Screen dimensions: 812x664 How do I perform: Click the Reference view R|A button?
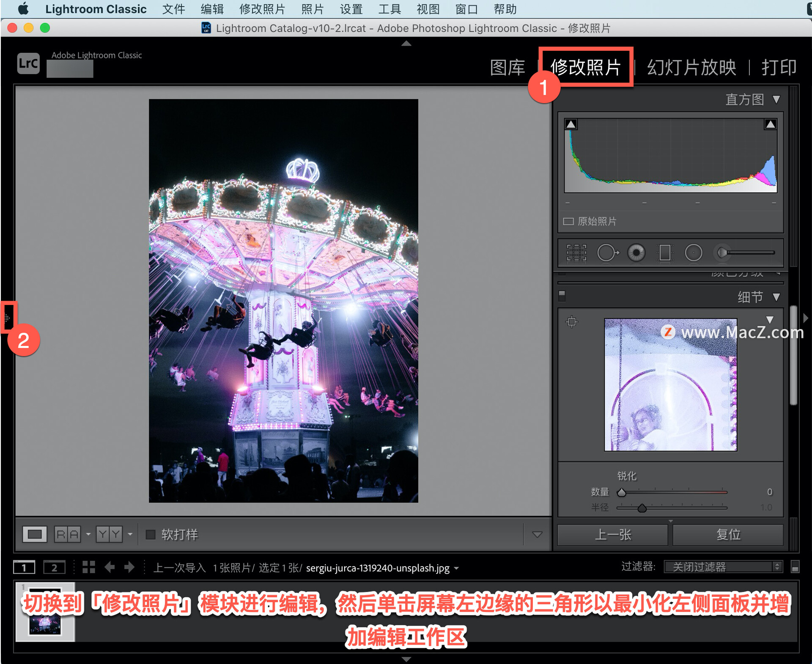pyautogui.click(x=68, y=535)
